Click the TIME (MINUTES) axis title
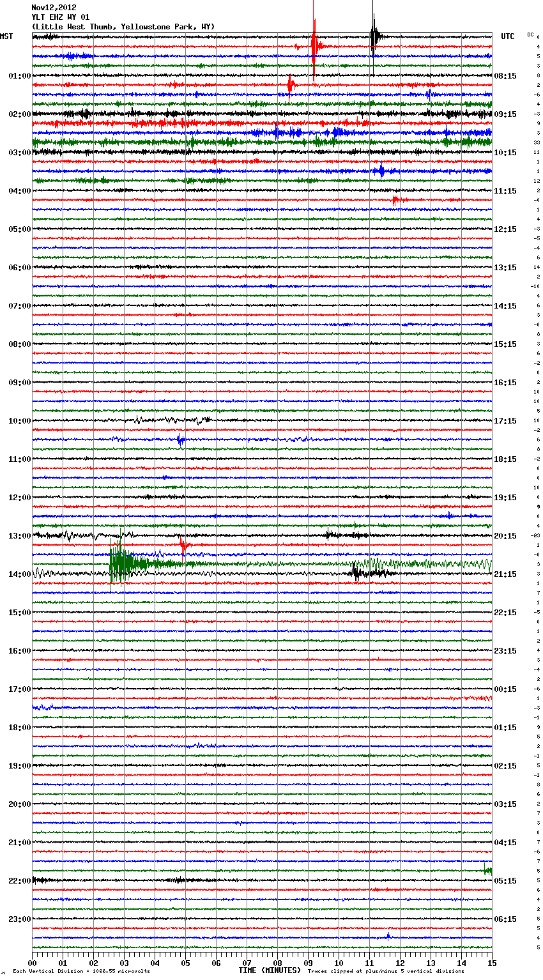The width and height of the screenshot is (543, 980). click(x=270, y=970)
